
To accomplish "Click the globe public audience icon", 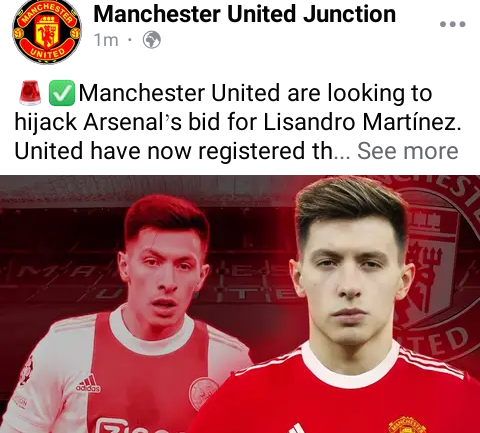I will tap(152, 40).
